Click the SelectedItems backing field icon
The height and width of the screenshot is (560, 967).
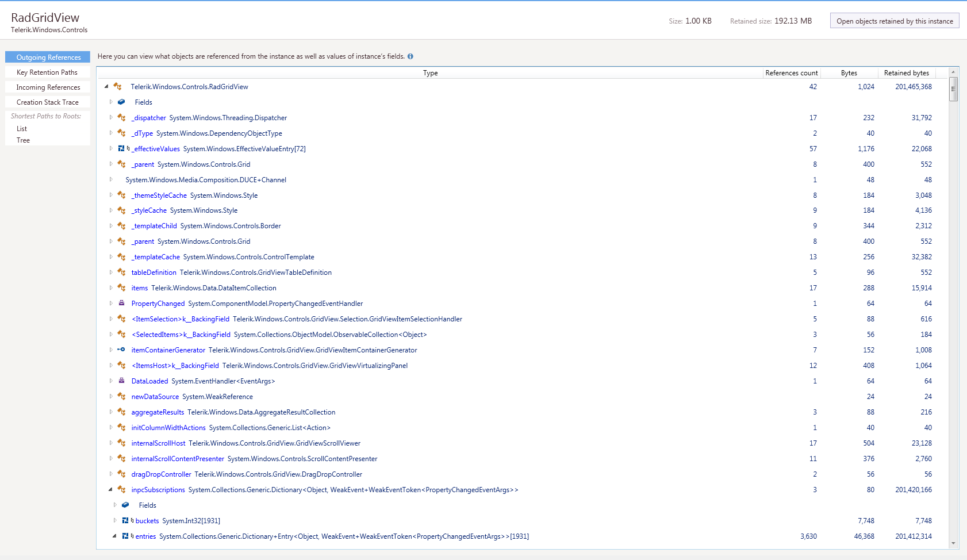(x=121, y=335)
